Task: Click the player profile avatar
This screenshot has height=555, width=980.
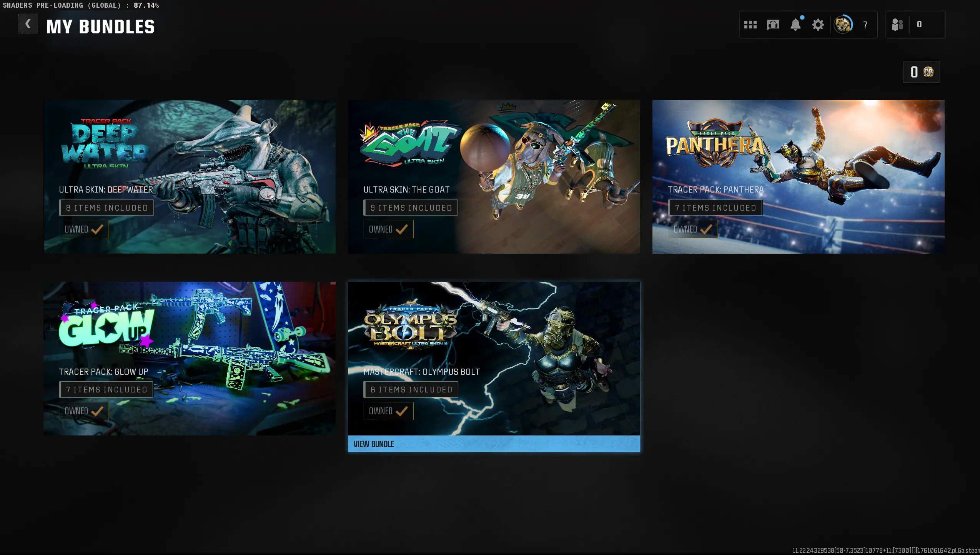Action: 843,25
